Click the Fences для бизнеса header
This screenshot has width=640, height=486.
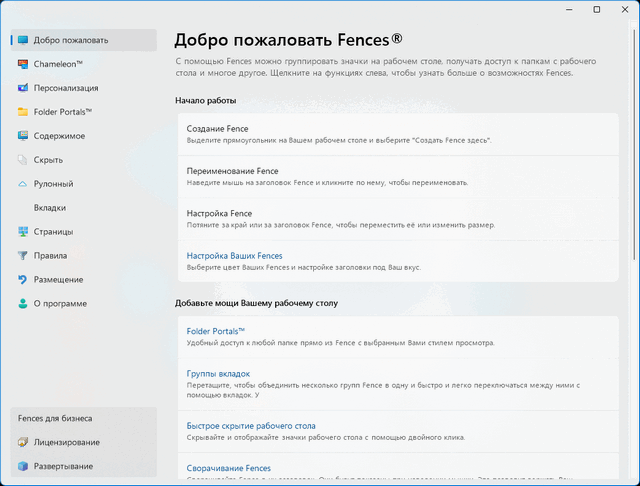click(x=55, y=418)
